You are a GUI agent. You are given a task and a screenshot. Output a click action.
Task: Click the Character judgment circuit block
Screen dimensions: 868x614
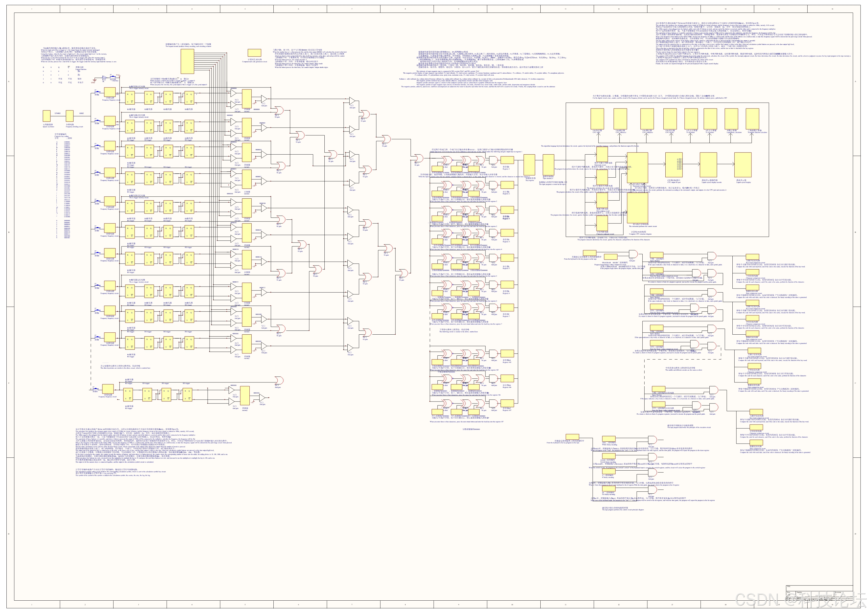603,224
